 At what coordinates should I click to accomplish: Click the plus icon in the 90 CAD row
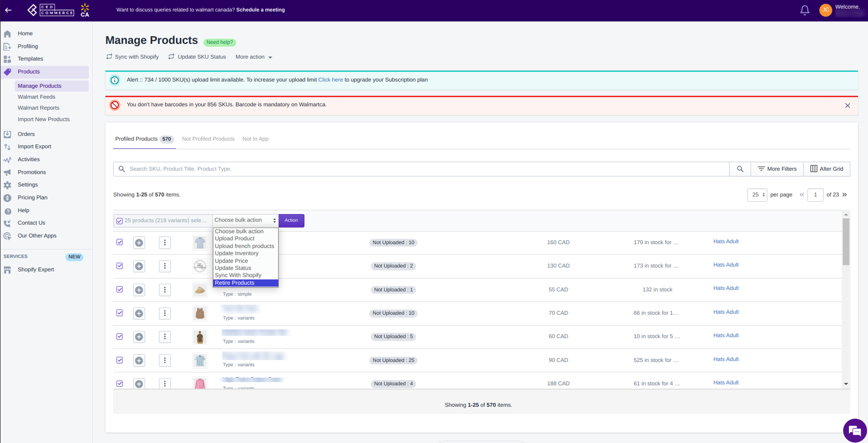click(x=139, y=361)
